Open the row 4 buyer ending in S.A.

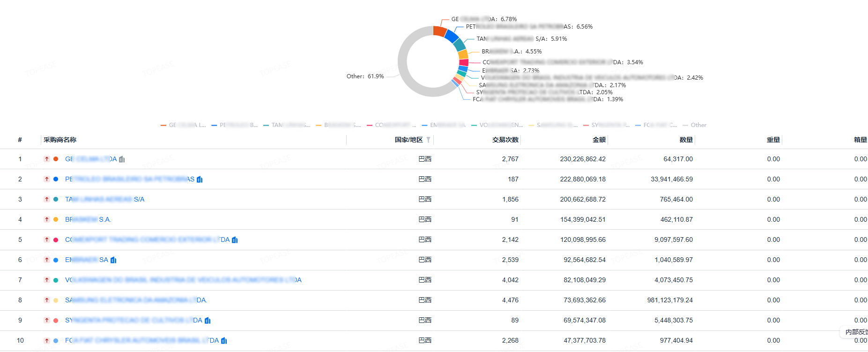click(88, 219)
